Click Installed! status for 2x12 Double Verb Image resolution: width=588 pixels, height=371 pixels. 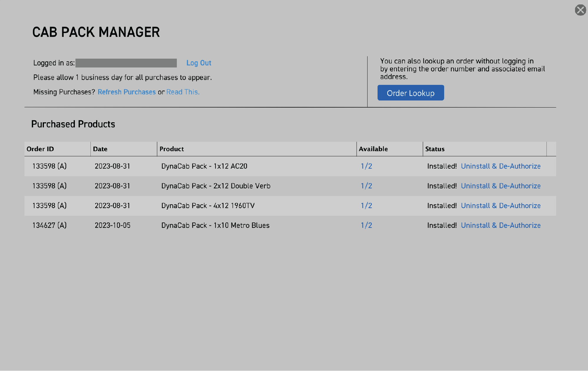442,186
